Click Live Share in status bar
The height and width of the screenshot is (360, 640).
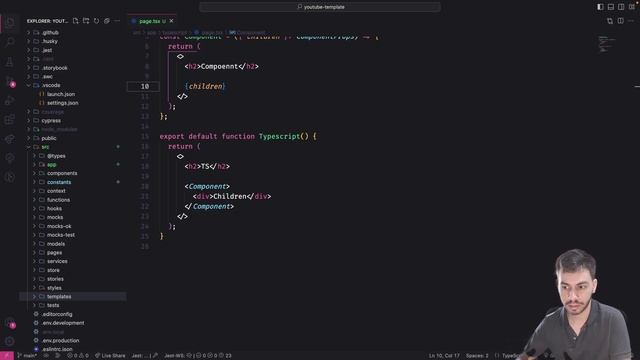click(110, 356)
